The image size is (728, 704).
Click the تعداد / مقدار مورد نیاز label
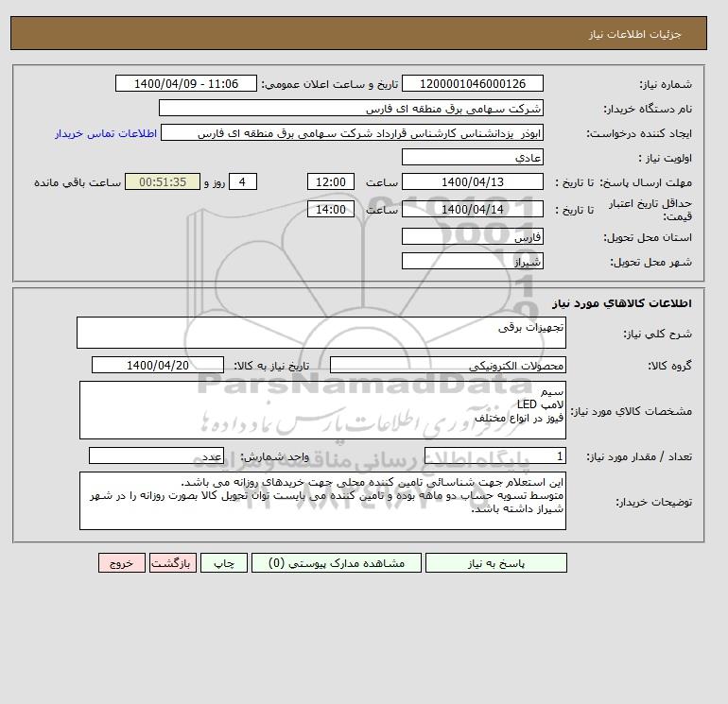[639, 456]
